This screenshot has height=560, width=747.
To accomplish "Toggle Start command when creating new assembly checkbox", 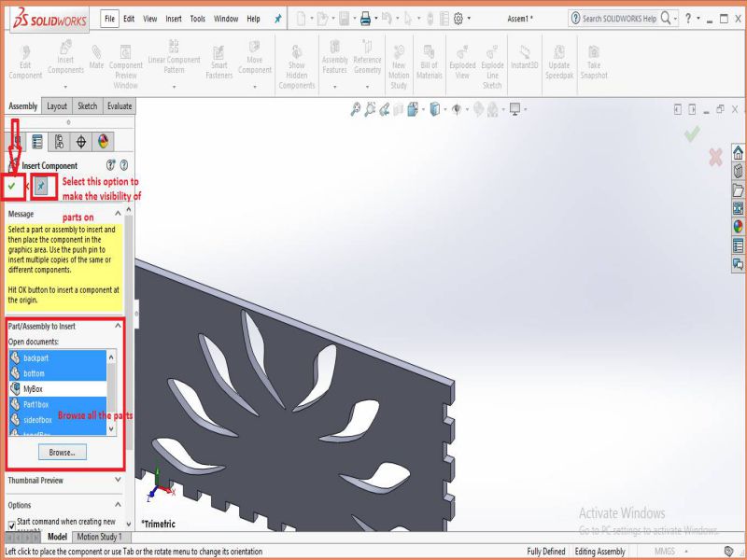I will pyautogui.click(x=12, y=525).
